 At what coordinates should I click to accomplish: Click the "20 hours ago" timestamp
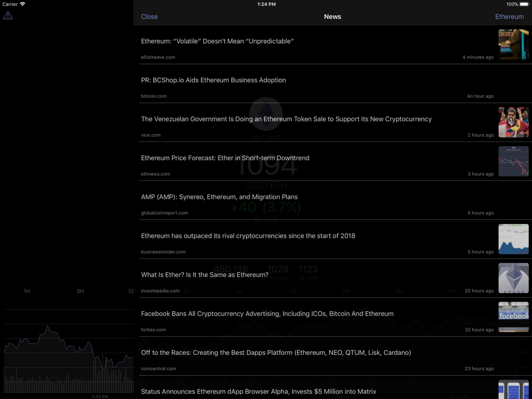(x=479, y=291)
